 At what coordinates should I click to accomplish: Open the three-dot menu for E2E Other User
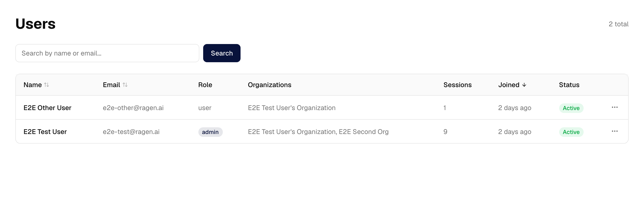(x=615, y=107)
